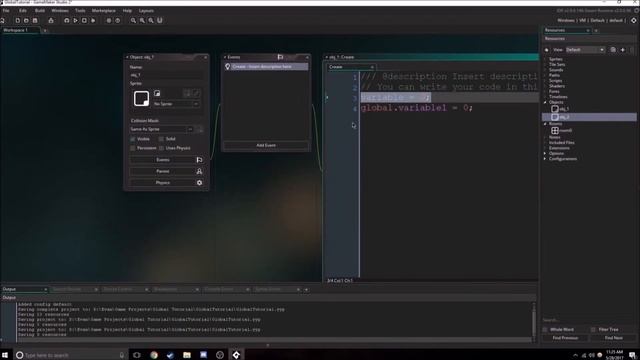Click the New Project toolbar icon
The height and width of the screenshot is (360, 640).
click(x=18, y=20)
